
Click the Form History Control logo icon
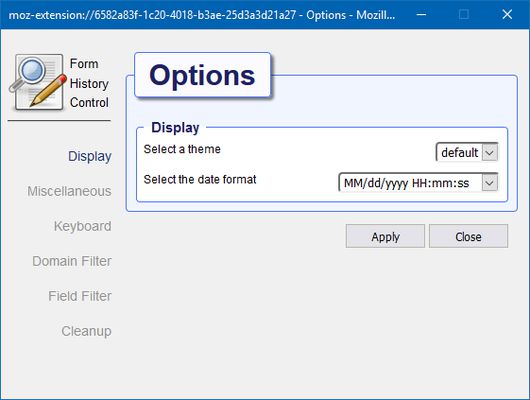click(37, 82)
